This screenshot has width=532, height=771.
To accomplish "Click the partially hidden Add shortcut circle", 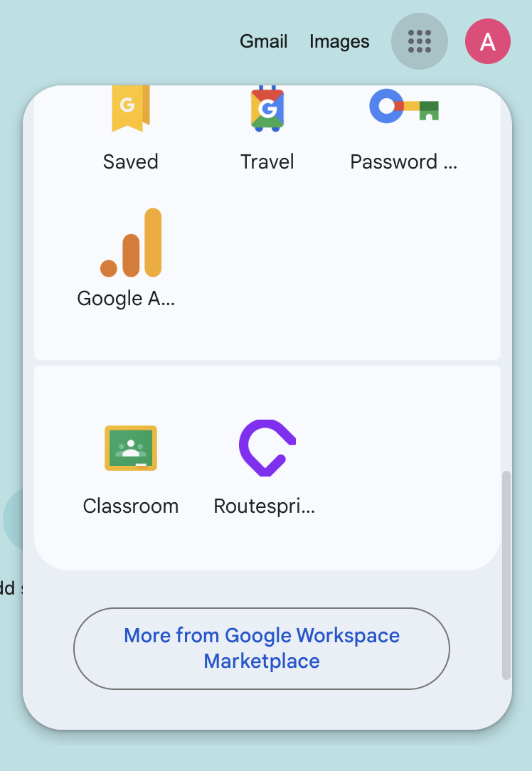I will coord(12,519).
